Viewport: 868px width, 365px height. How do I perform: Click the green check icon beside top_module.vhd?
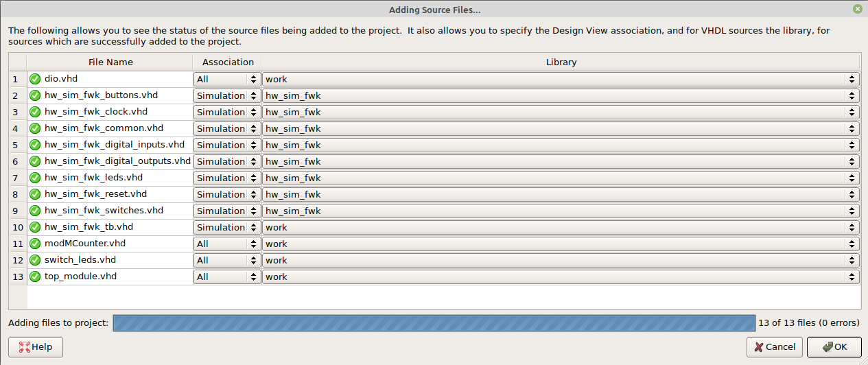click(x=35, y=276)
